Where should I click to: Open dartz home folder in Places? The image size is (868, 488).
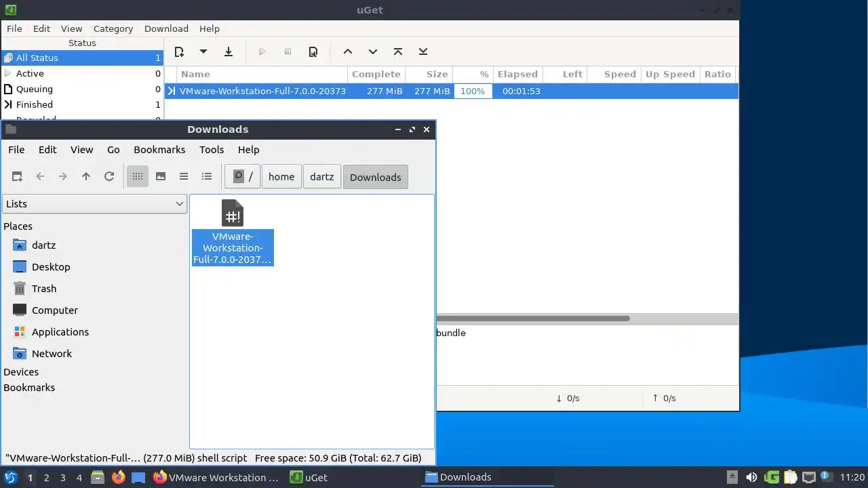click(x=43, y=245)
